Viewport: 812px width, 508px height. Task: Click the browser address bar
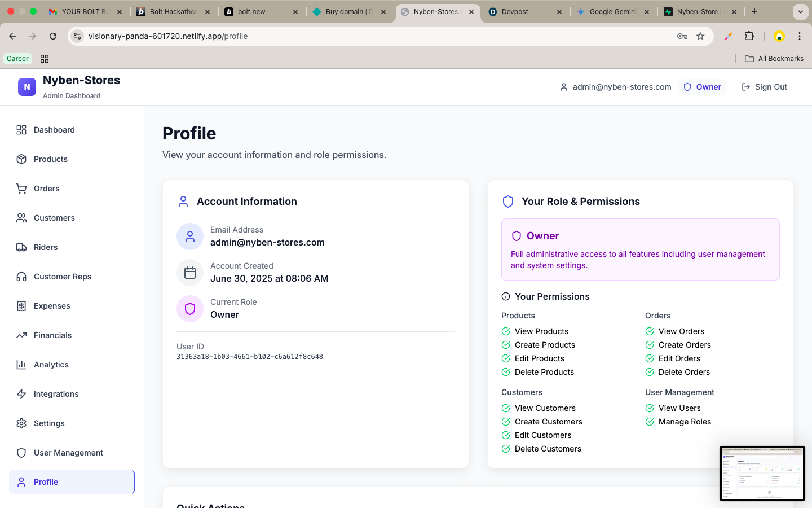click(x=378, y=36)
